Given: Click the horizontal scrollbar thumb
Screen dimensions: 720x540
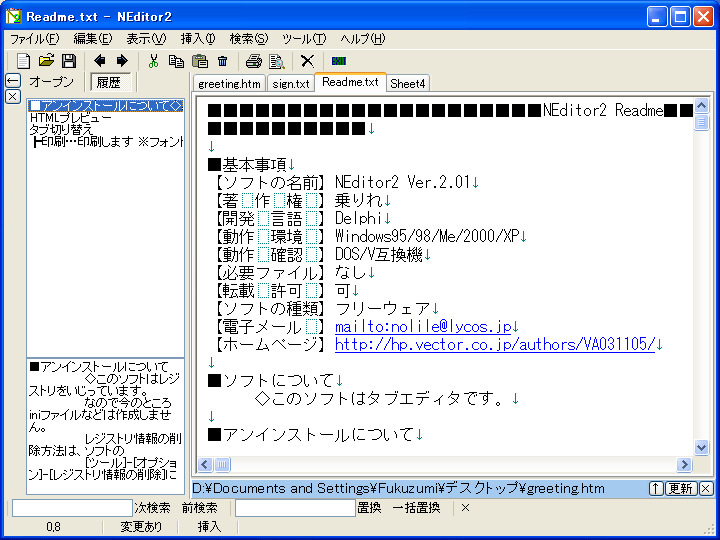Looking at the screenshot, I should tap(222, 465).
